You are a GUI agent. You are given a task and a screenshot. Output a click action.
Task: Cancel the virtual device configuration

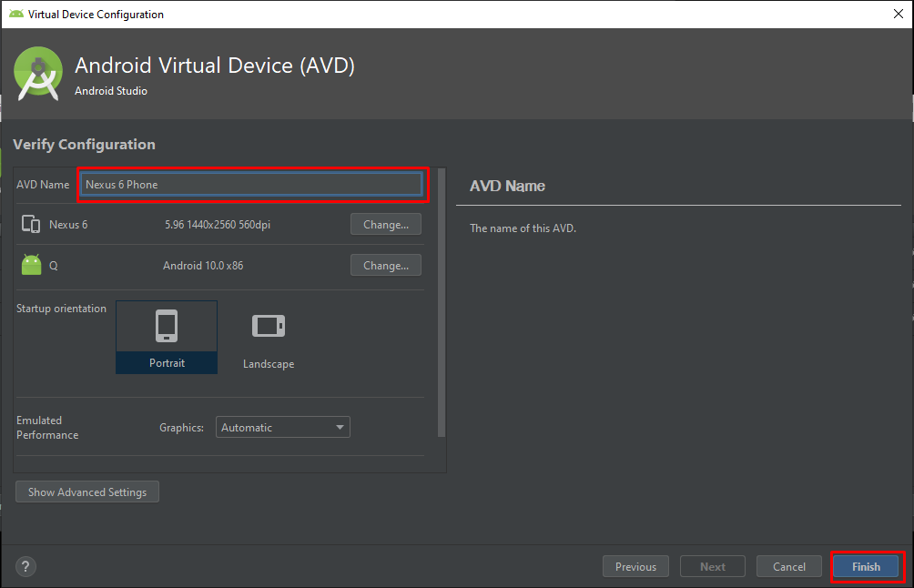click(x=789, y=566)
